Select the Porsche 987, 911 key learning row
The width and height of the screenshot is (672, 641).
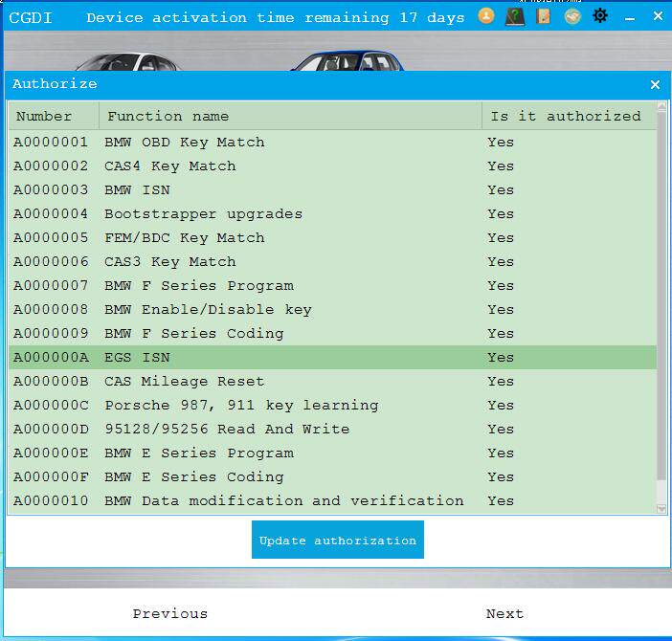[x=332, y=405]
